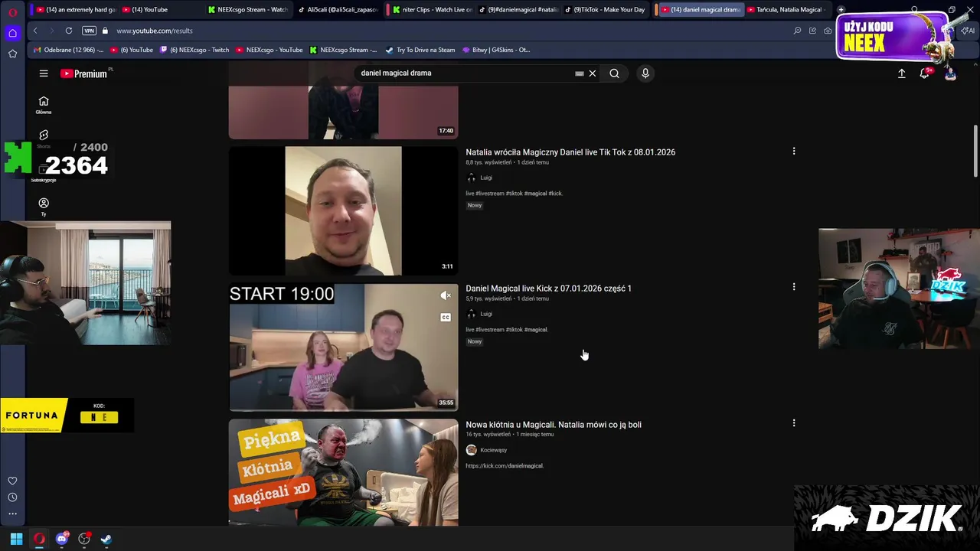Click the partially visible 17:40 video thumbnail
The height and width of the screenshot is (551, 980).
[343, 112]
